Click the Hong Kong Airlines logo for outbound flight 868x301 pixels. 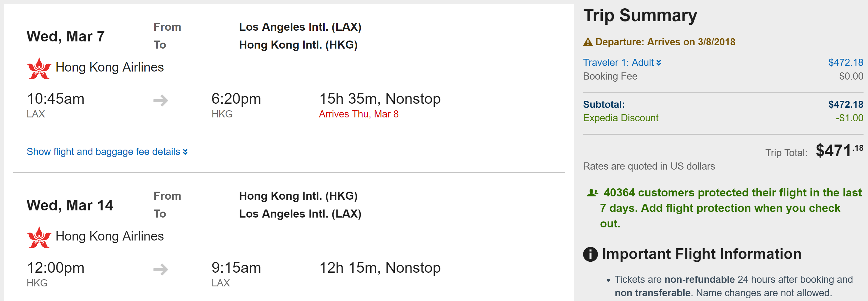click(39, 68)
